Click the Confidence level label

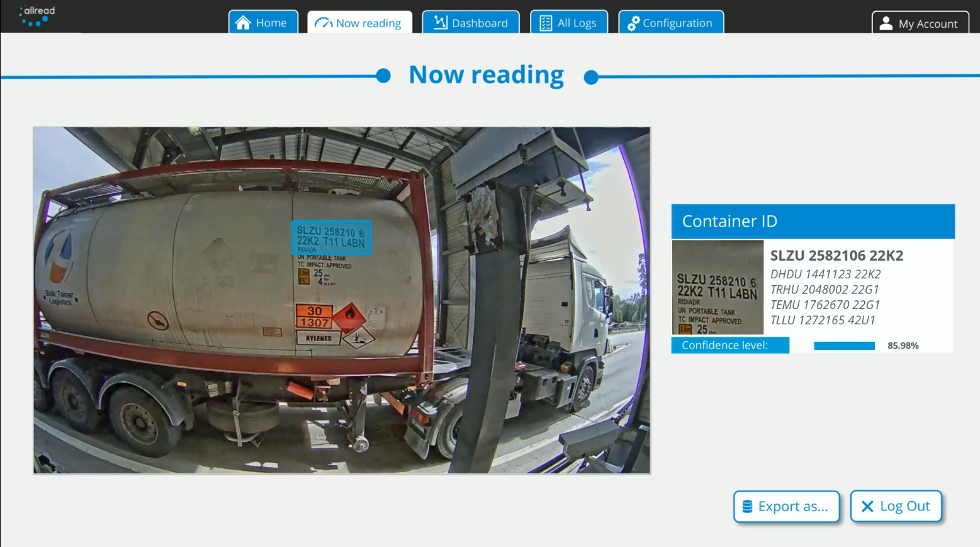730,345
